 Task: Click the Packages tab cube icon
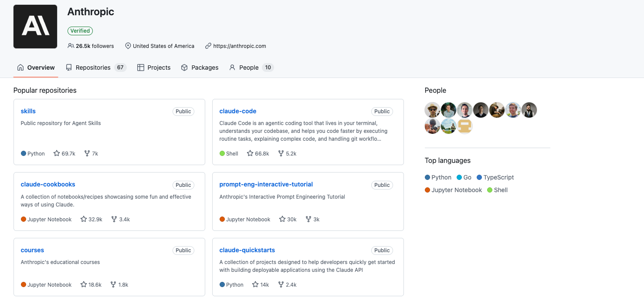pos(184,68)
